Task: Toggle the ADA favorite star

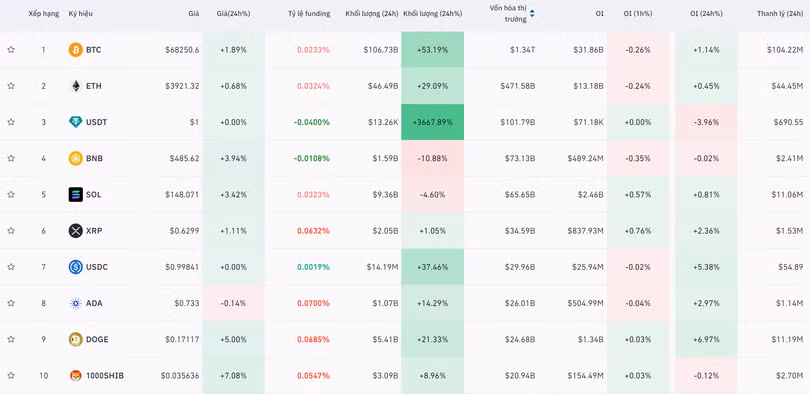Action: click(11, 303)
